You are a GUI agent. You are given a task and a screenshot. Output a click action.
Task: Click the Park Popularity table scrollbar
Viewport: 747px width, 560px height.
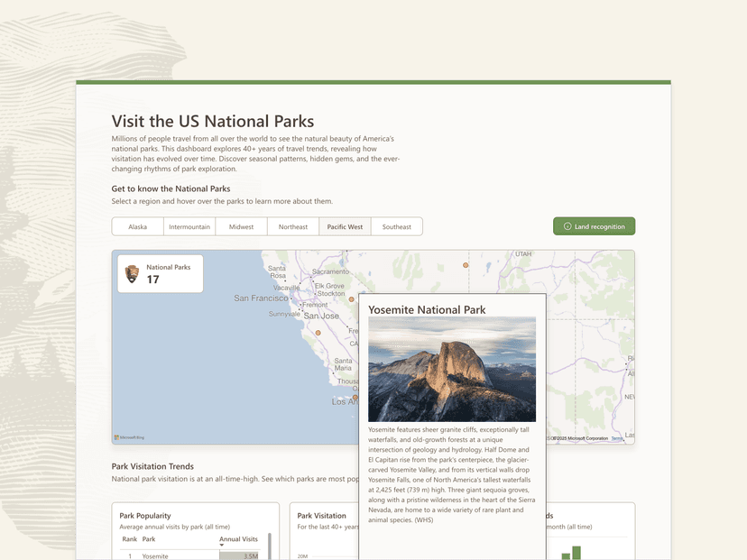tap(270, 547)
